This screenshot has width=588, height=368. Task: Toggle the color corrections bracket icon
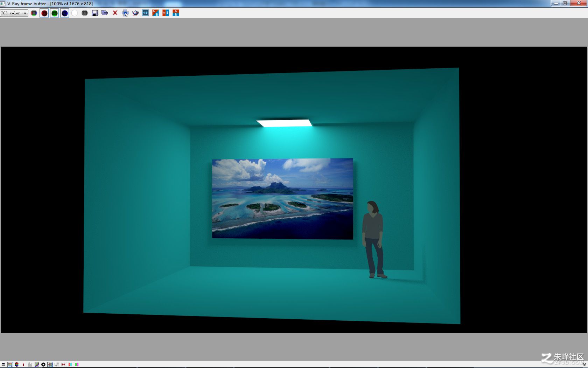[x=10, y=364]
